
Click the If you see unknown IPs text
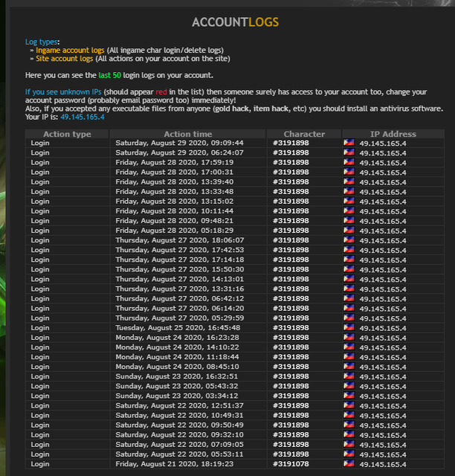63,91
